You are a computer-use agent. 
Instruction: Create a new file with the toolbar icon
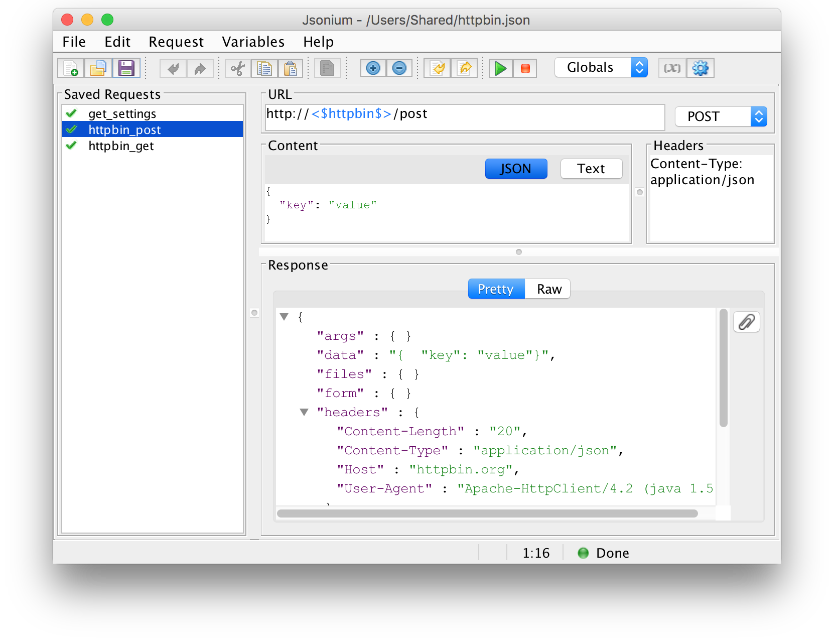point(71,68)
